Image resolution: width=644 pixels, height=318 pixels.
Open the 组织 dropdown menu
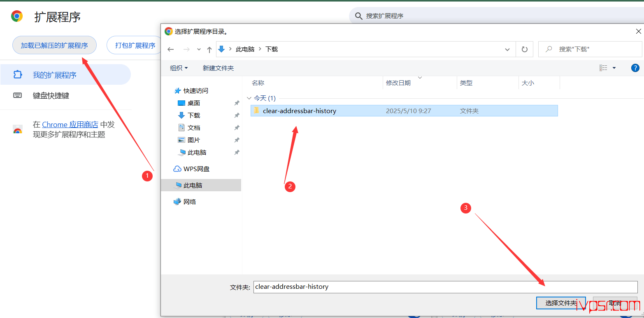179,68
